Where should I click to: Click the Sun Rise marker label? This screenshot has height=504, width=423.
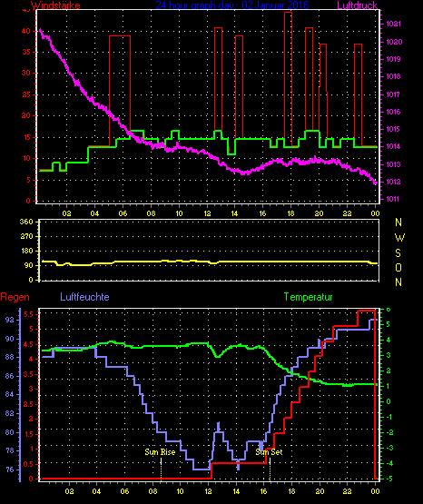coord(160,452)
